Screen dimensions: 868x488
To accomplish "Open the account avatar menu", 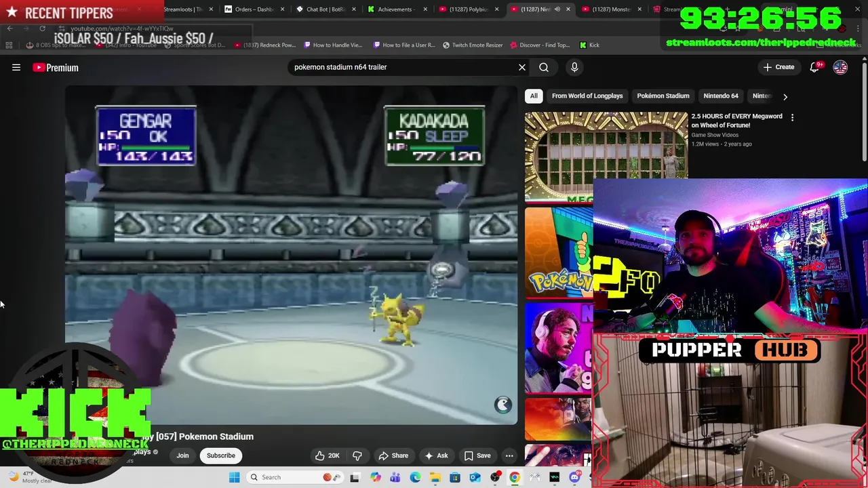I will pyautogui.click(x=840, y=67).
